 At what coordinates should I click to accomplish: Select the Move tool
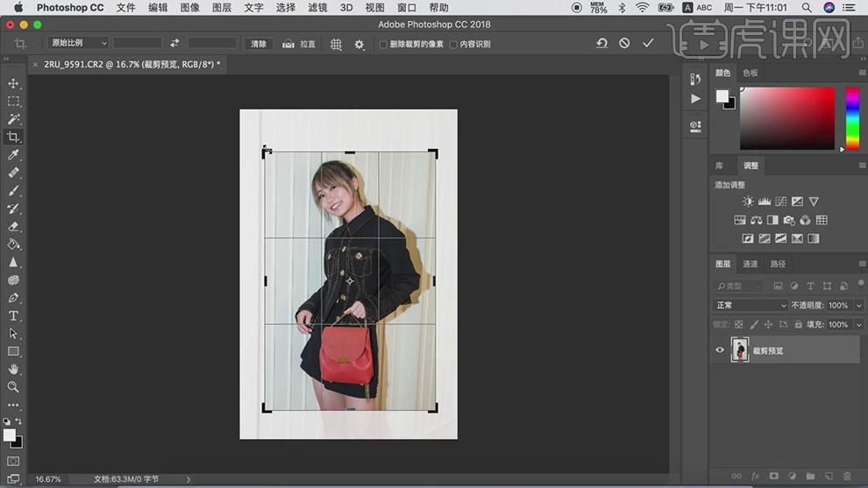click(13, 83)
